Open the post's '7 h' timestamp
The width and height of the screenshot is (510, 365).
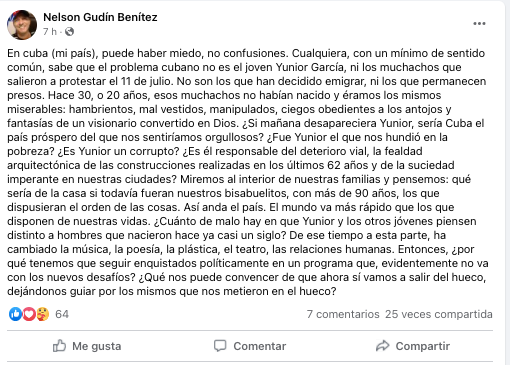pos(50,32)
